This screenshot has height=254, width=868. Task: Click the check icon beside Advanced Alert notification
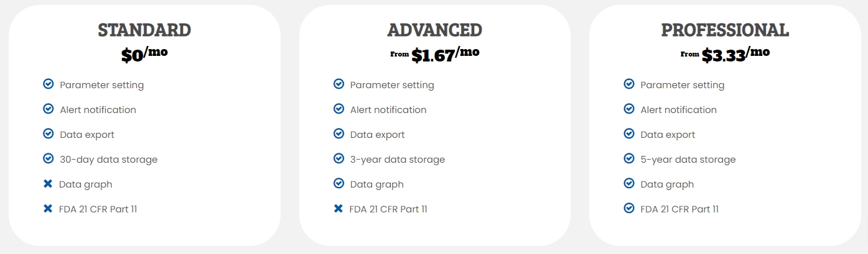tap(338, 109)
